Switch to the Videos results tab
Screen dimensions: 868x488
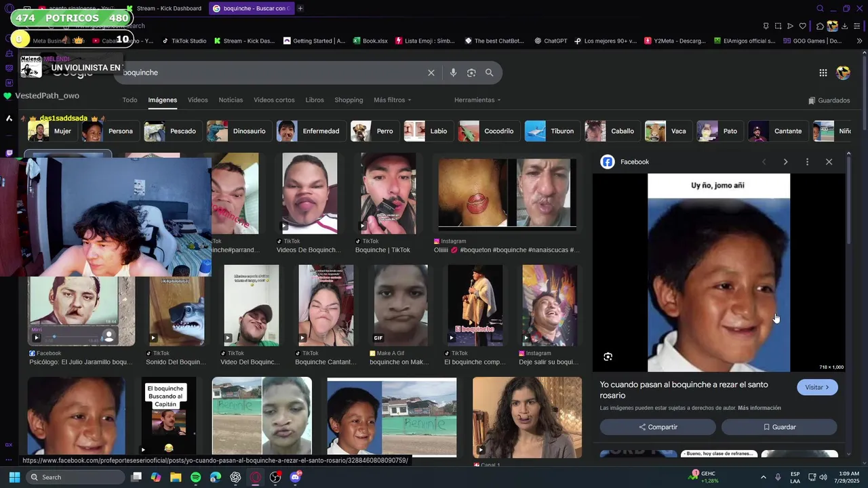tap(198, 100)
